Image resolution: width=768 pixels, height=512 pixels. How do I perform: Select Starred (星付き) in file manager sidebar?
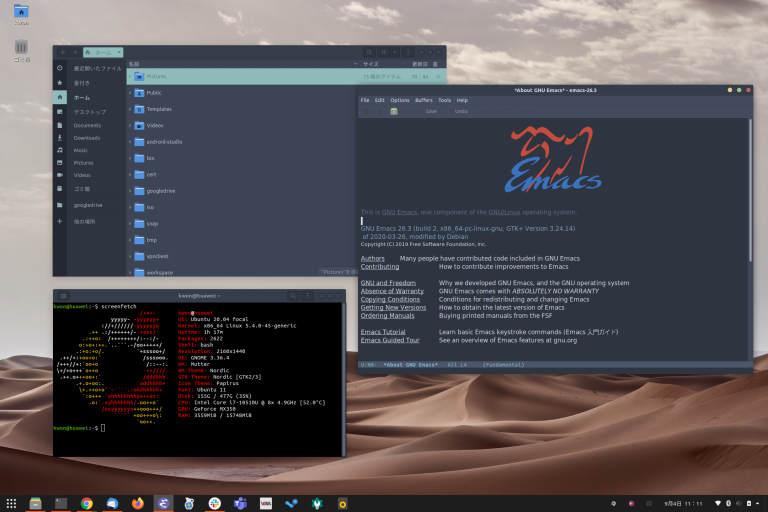(x=89, y=83)
